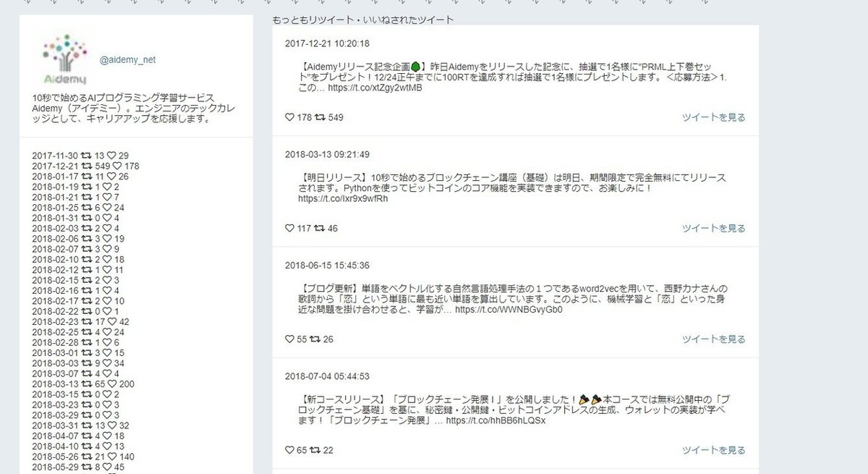The height and width of the screenshot is (474, 868).
Task: Click the retweet icon in the 2018-02-23 list row
Action: click(x=87, y=321)
